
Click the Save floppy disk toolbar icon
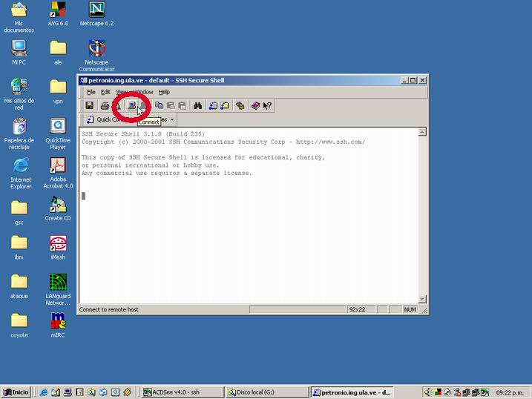click(x=90, y=105)
